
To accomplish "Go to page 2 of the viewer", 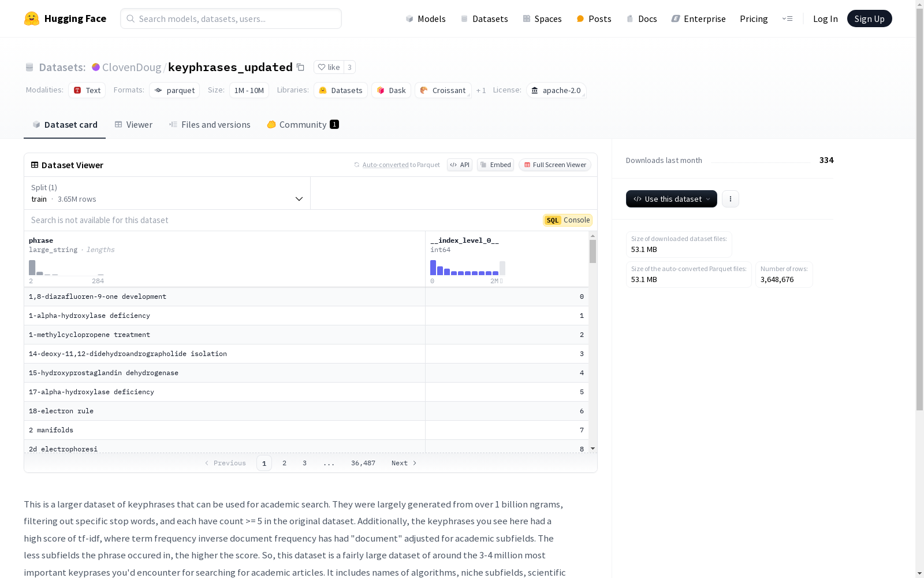I will point(284,463).
